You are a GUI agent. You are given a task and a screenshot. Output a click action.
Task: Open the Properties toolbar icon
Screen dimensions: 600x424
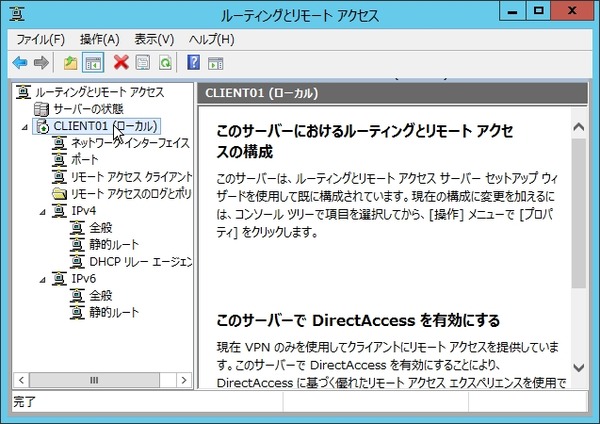click(x=143, y=63)
